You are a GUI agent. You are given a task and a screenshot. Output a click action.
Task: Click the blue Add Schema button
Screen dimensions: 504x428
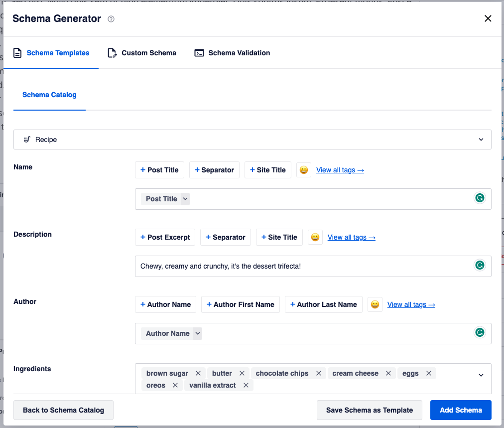coord(461,410)
